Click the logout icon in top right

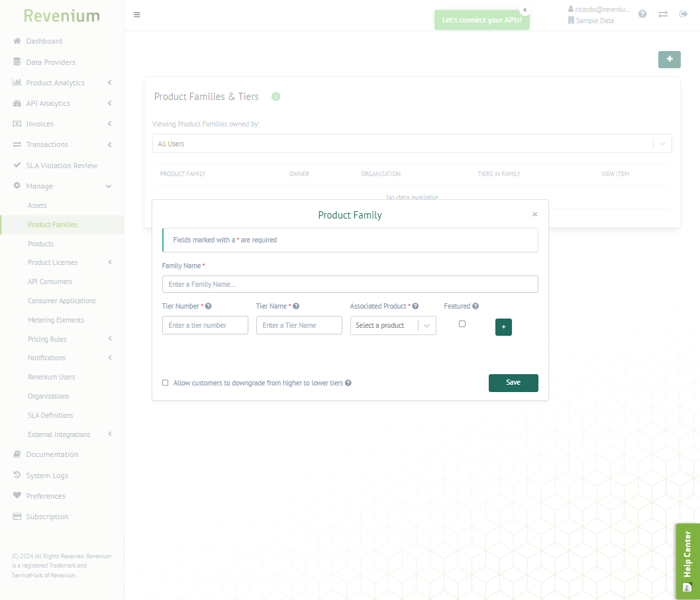(x=683, y=14)
